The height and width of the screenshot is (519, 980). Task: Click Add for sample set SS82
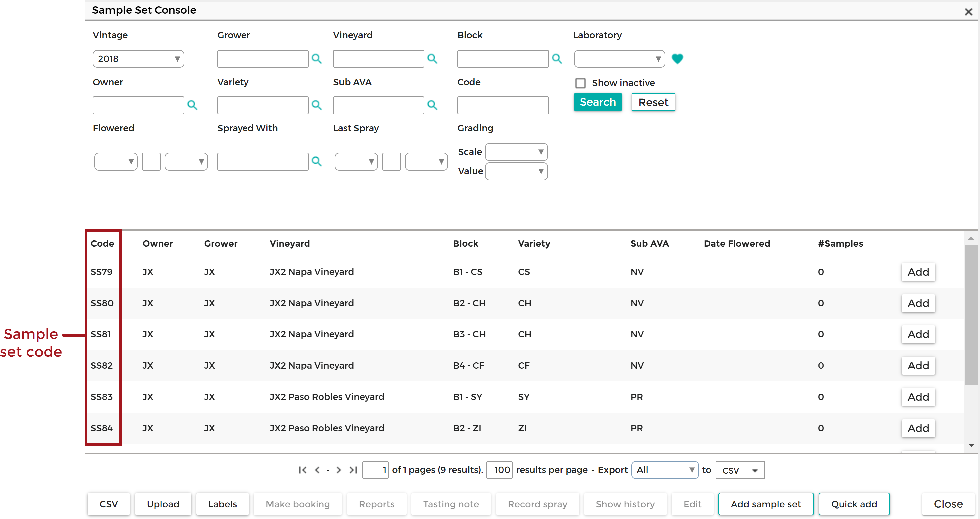pos(918,365)
